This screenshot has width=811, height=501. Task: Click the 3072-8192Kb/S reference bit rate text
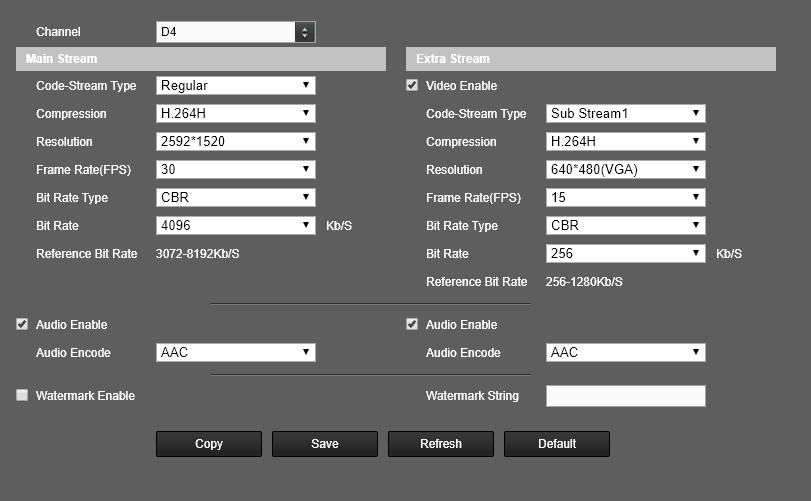coord(198,254)
